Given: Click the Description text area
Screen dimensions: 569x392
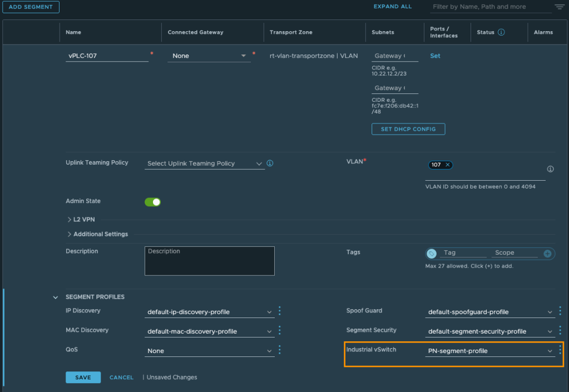Looking at the screenshot, I should [x=209, y=261].
